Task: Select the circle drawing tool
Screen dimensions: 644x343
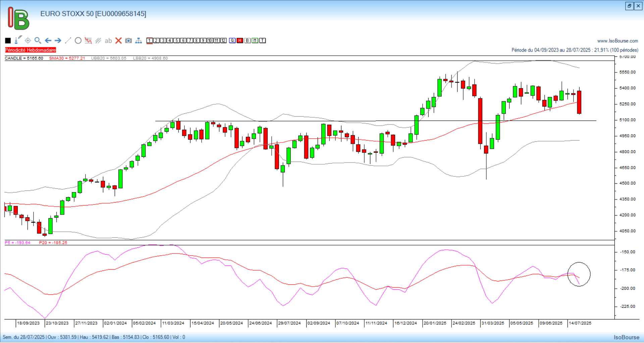Action: 78,41
